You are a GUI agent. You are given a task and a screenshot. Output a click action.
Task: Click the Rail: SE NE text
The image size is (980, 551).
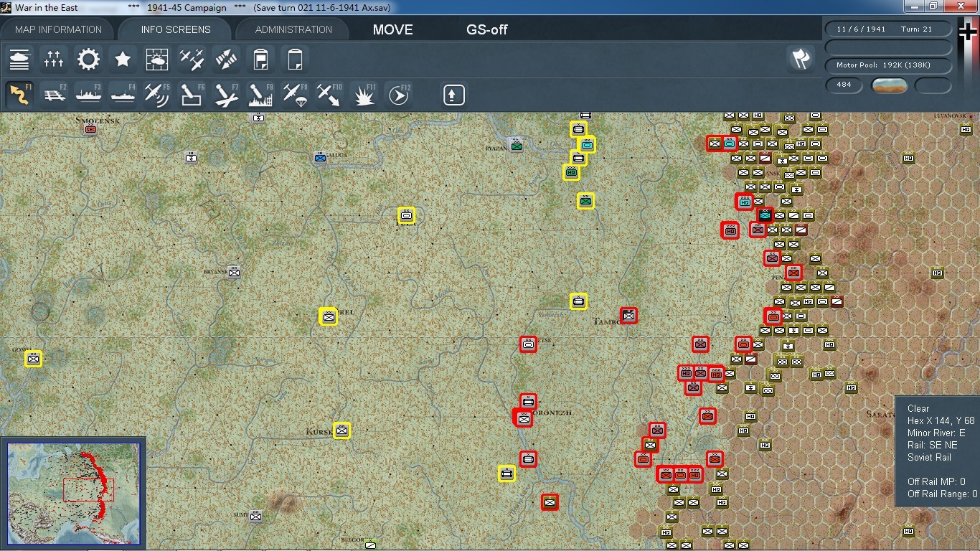click(x=932, y=445)
